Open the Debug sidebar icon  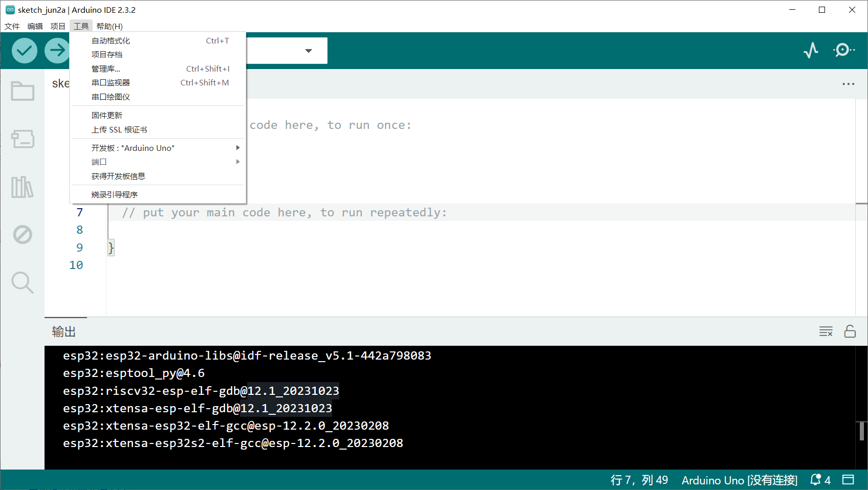(x=23, y=235)
